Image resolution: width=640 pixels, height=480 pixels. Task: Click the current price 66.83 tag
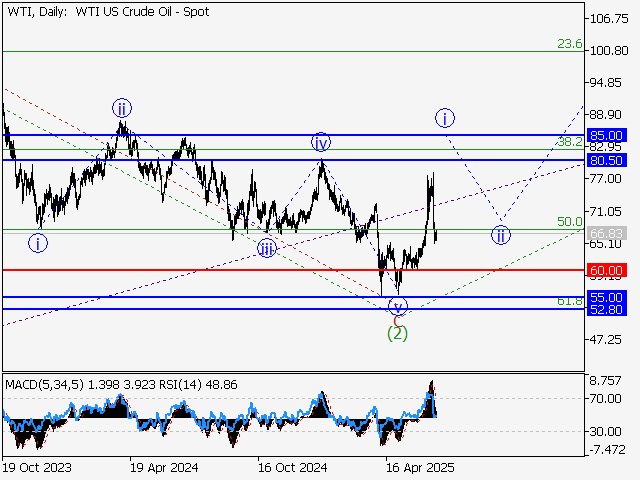click(x=607, y=233)
